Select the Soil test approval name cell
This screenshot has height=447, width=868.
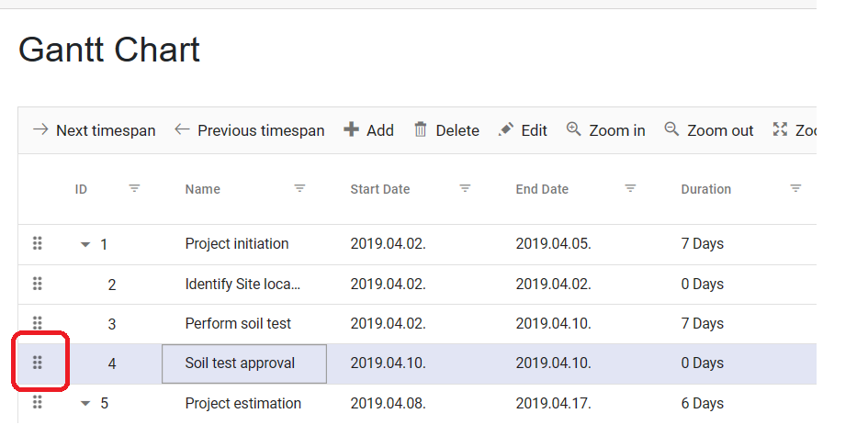point(243,363)
